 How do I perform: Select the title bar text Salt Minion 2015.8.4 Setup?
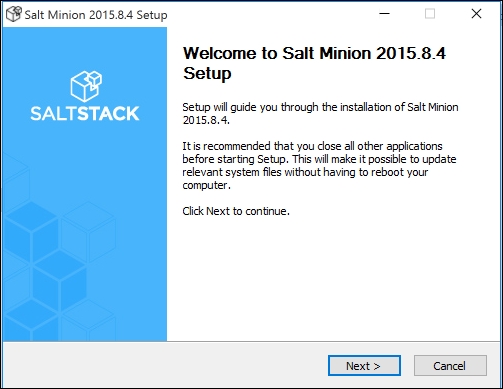click(96, 15)
